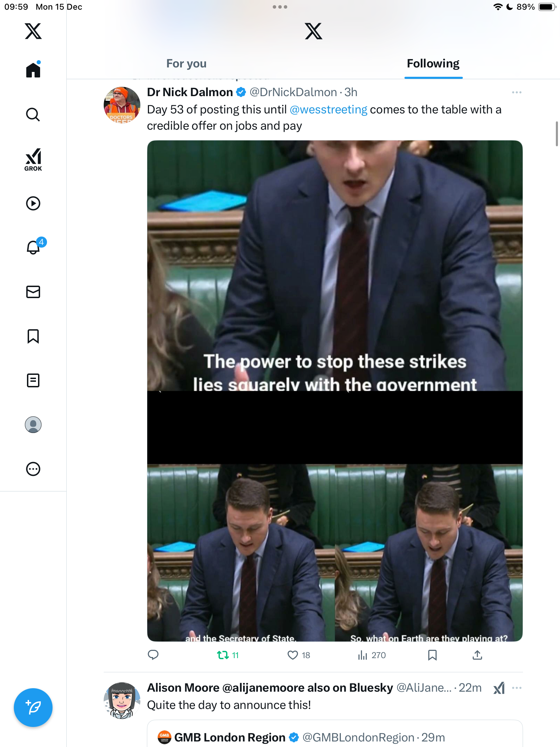
Task: Open the top Wes Streeting video thumbnail
Action: (x=335, y=266)
